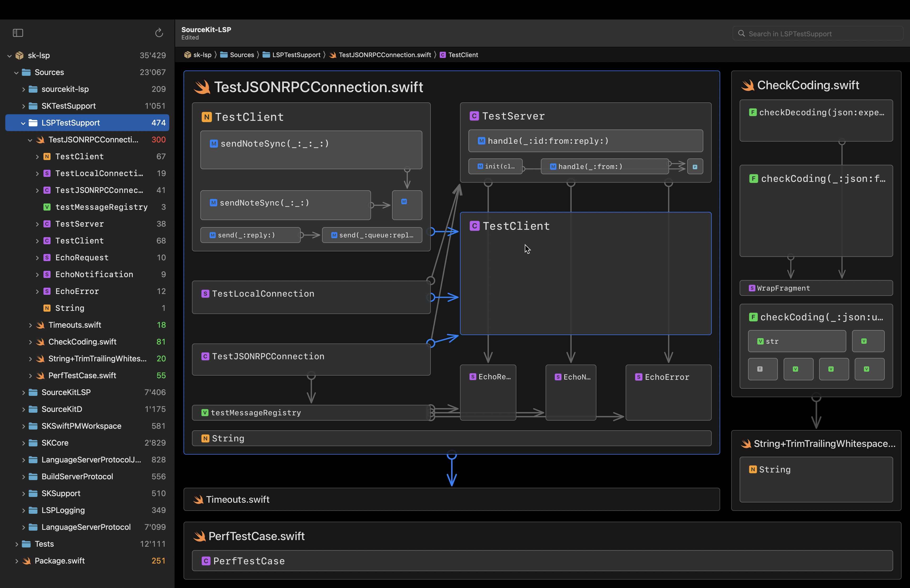Click the C icon of the PerfTestCase node
The width and height of the screenshot is (910, 588).
(x=206, y=561)
